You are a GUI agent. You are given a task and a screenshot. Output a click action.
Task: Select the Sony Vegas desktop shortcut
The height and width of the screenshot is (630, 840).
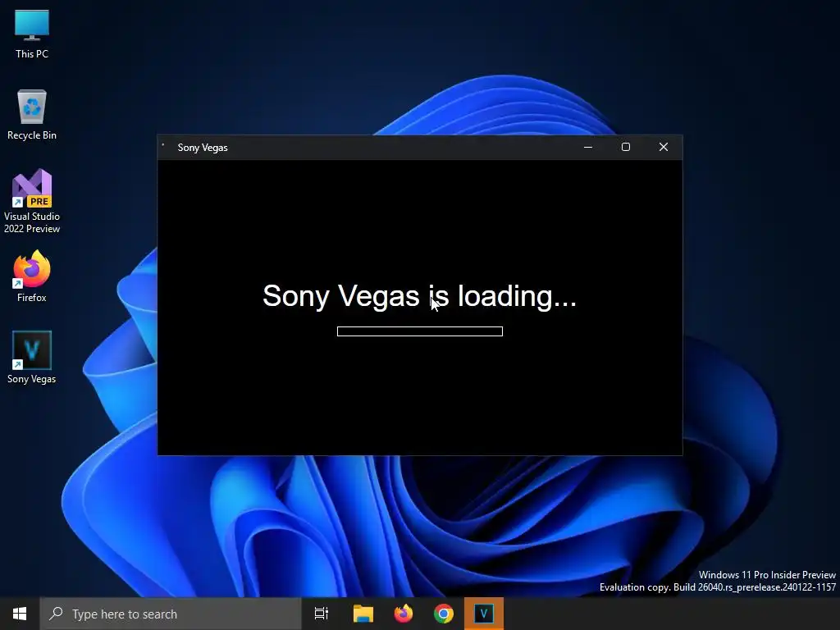(32, 358)
